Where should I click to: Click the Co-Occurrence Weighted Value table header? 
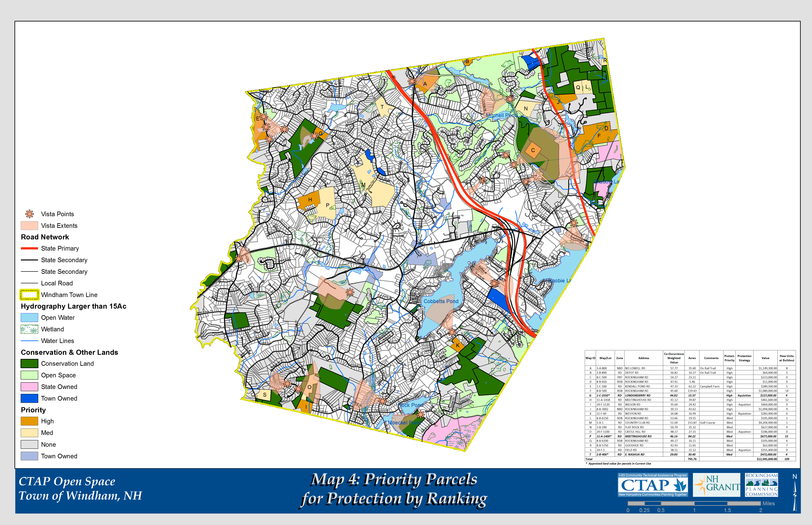673,358
